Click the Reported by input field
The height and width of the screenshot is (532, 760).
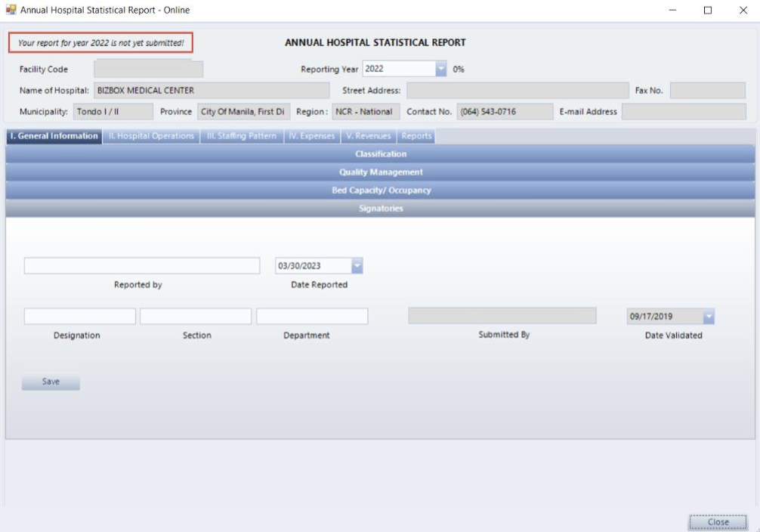click(x=141, y=266)
